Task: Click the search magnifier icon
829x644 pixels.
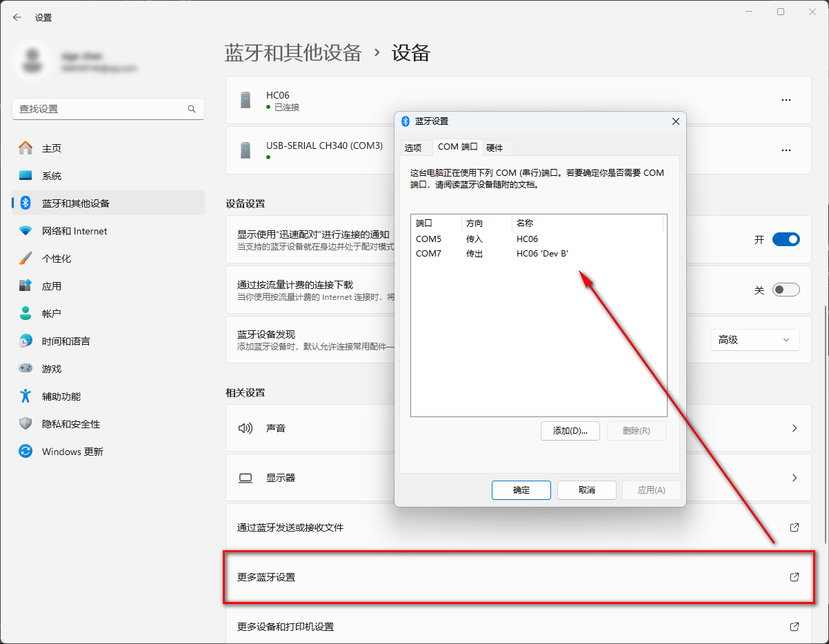Action: coord(192,109)
